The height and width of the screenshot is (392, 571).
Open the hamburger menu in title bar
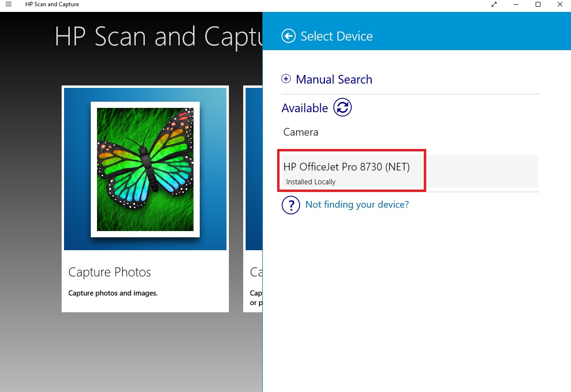tap(9, 4)
